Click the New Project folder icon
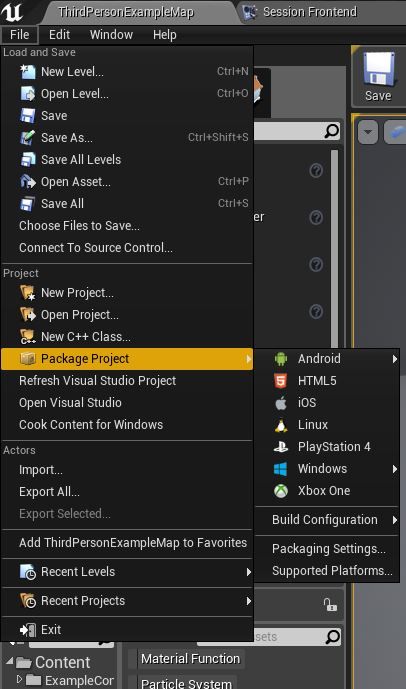406x689 pixels. (x=28, y=293)
